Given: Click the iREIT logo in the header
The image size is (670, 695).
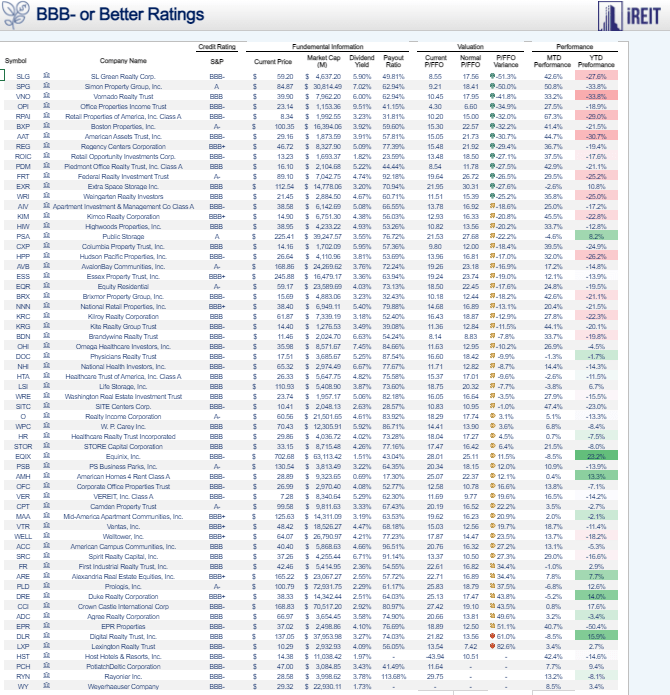Looking at the screenshot, I should pyautogui.click(x=629, y=16).
